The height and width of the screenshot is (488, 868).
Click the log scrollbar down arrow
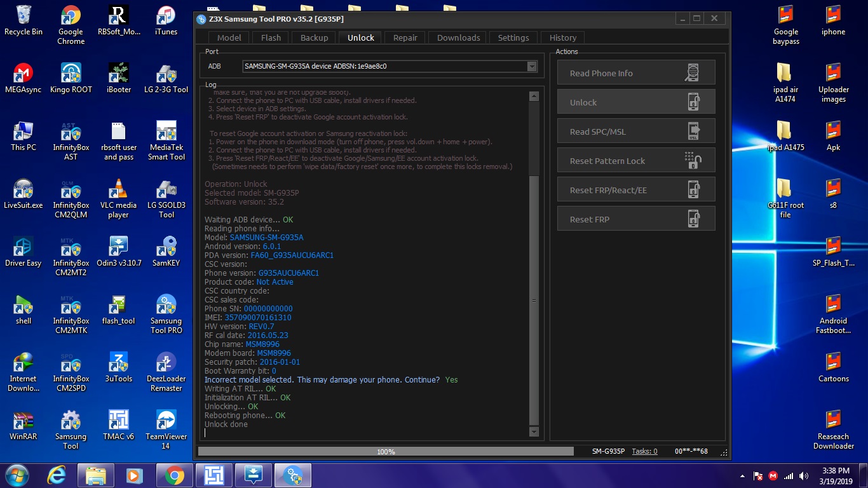[534, 432]
